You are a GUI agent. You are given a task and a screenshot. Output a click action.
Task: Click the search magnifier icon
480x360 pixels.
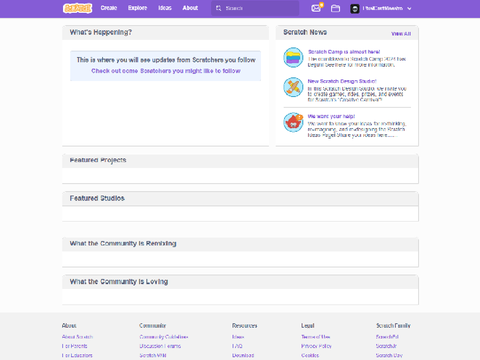tap(219, 8)
